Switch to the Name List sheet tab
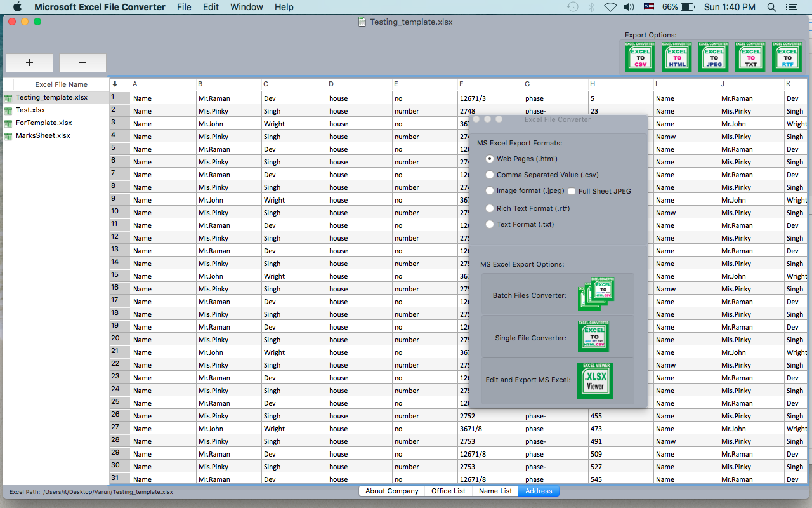This screenshot has height=508, width=812. point(495,491)
